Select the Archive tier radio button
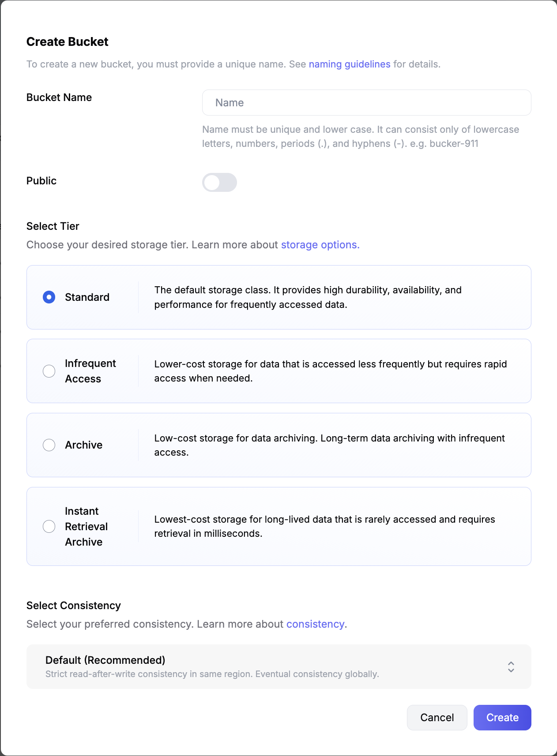 pos(49,445)
